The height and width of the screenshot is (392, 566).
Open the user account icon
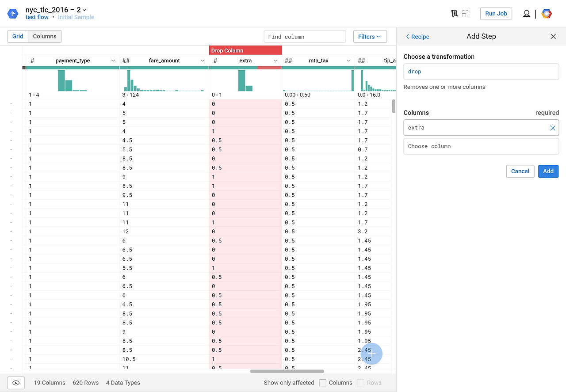[527, 14]
